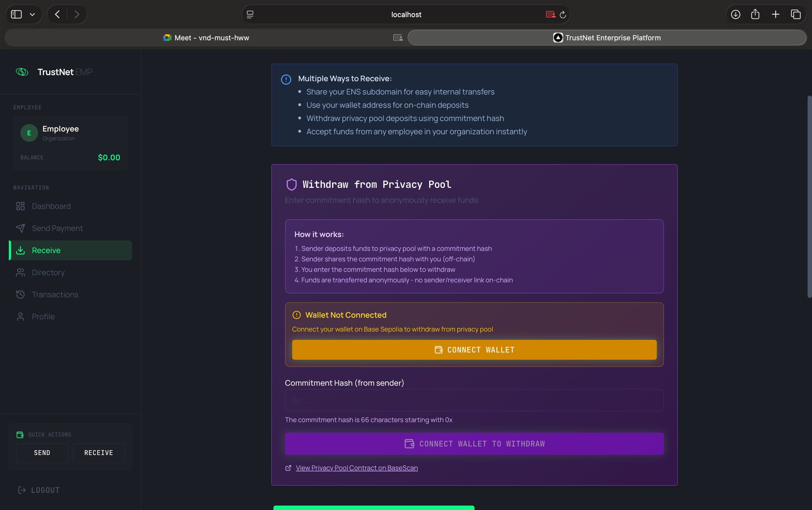Open the sidebar options dropdown chevron
Screen dimensions: 812x510
click(x=32, y=14)
